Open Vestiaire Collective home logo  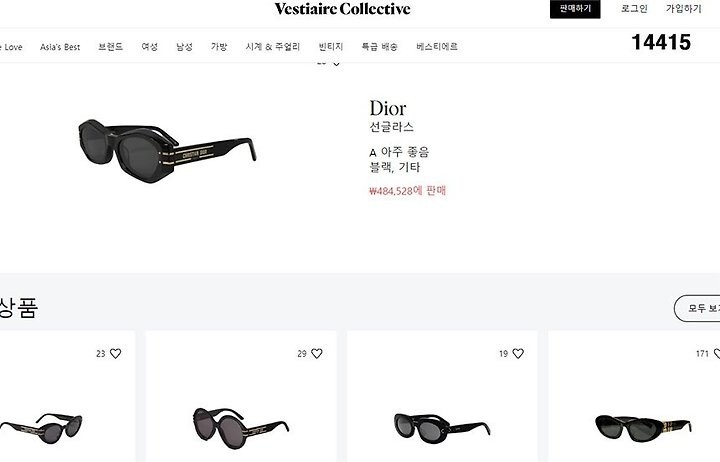tap(343, 9)
